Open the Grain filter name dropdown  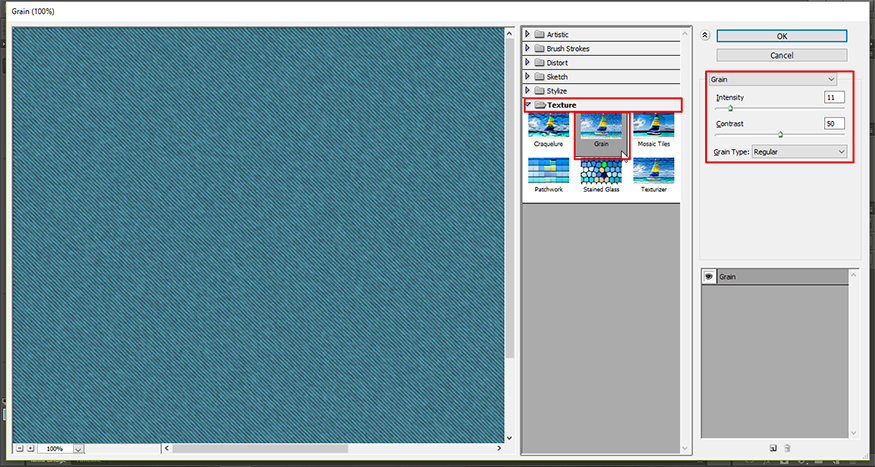point(772,79)
